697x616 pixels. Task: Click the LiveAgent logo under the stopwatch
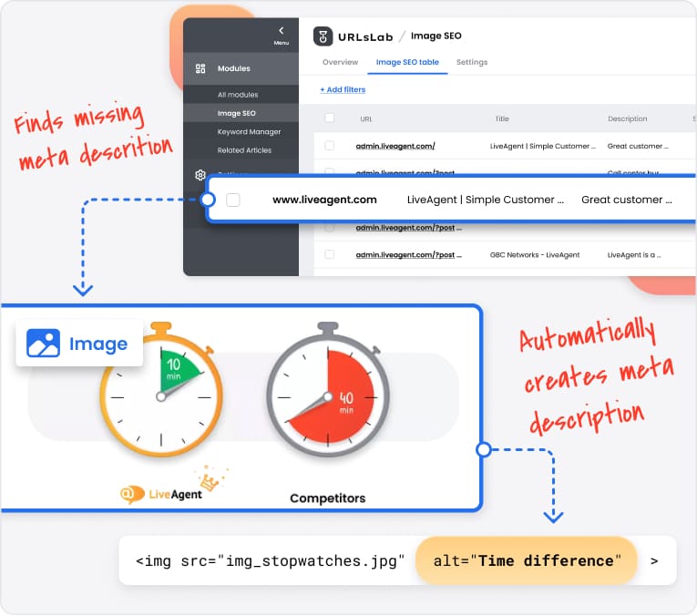pos(161,494)
